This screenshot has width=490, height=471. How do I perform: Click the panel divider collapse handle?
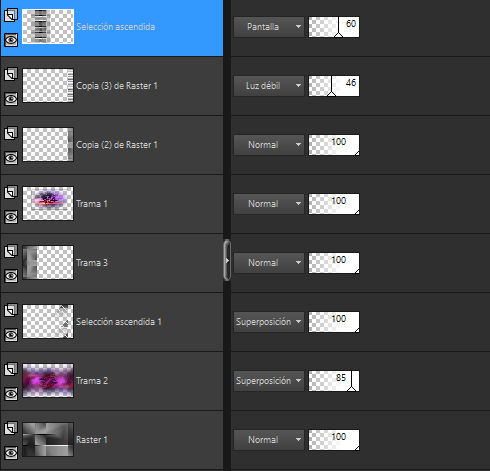point(227,260)
